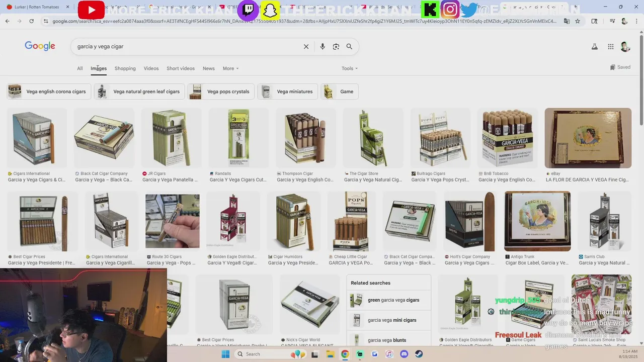Viewport: 644px width, 362px height.
Task: Open the Tools dropdown
Action: pos(350,68)
